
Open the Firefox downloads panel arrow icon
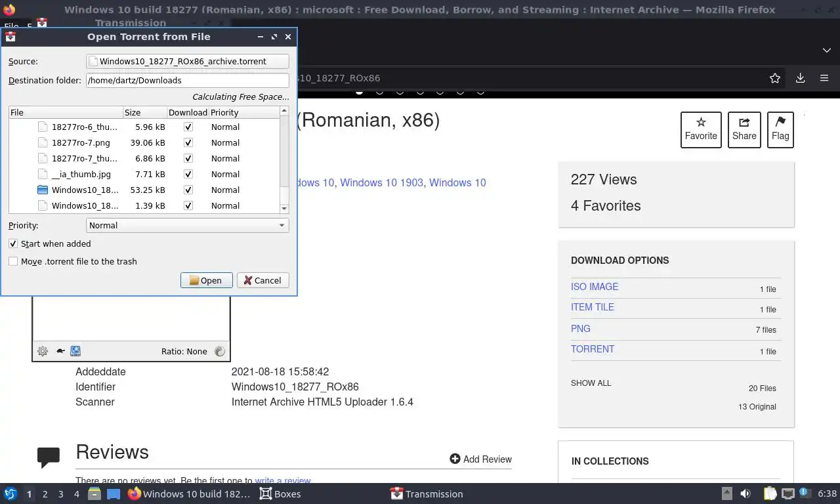(x=800, y=78)
